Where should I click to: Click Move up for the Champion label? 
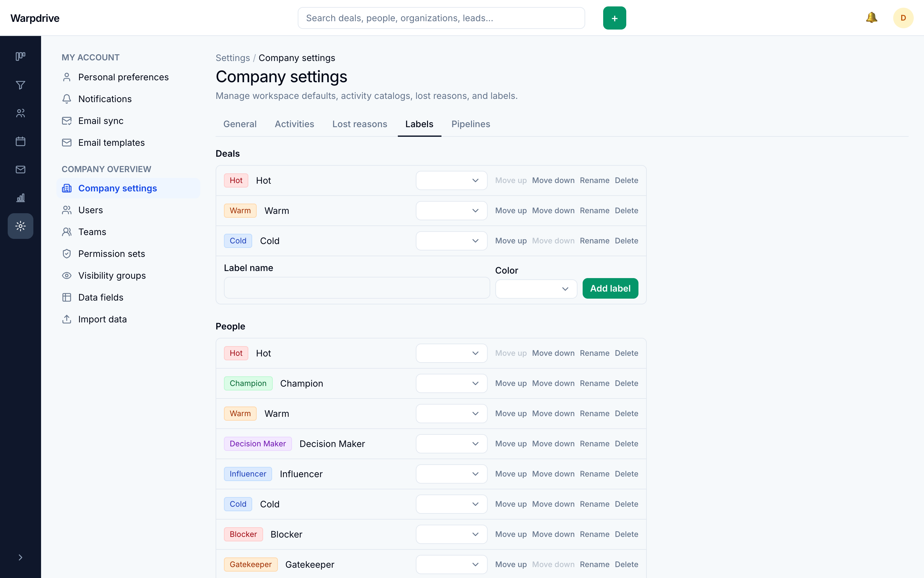511,383
